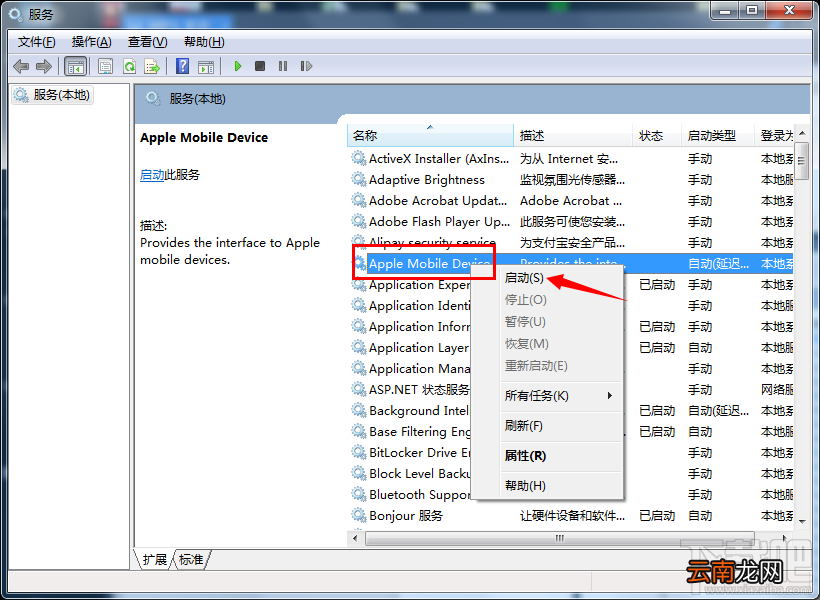Click the 启动 link to start this service

152,175
